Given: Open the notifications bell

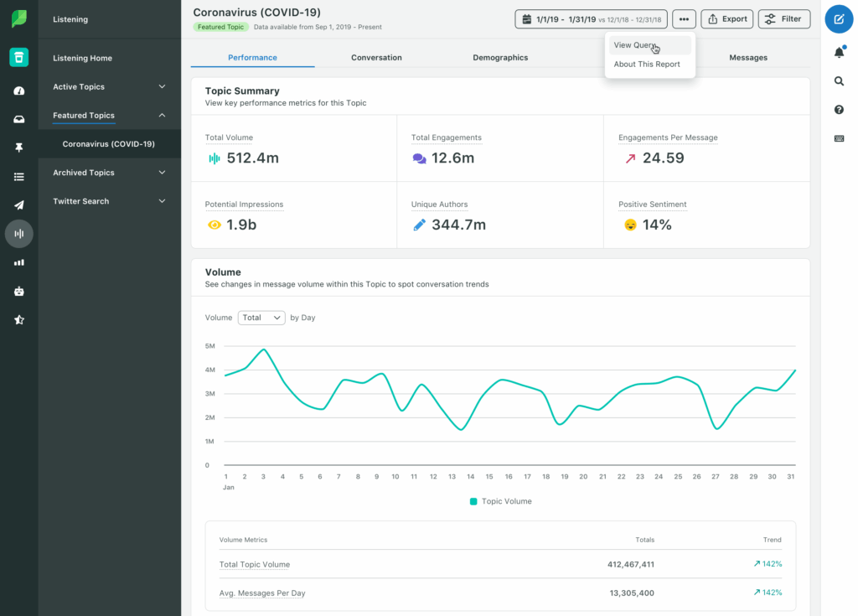Looking at the screenshot, I should [839, 52].
